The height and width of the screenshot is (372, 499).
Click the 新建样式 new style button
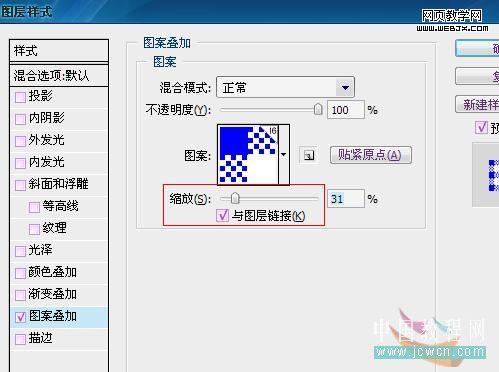point(477,105)
